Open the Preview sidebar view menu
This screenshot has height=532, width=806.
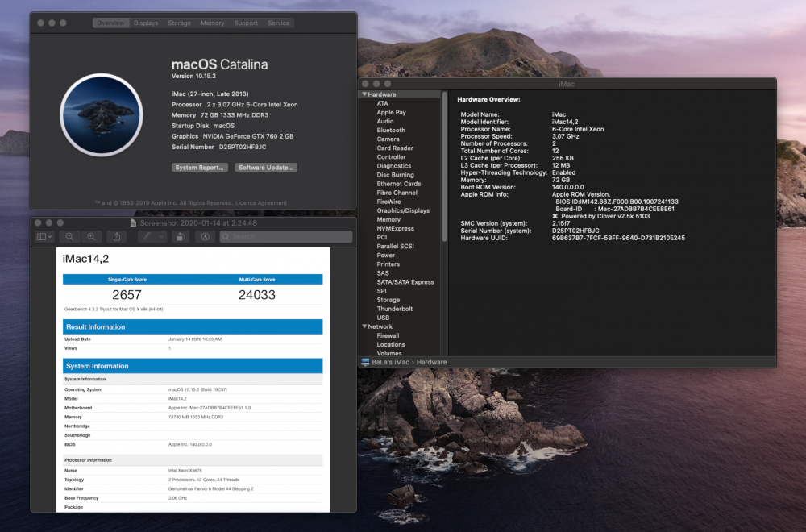(44, 236)
